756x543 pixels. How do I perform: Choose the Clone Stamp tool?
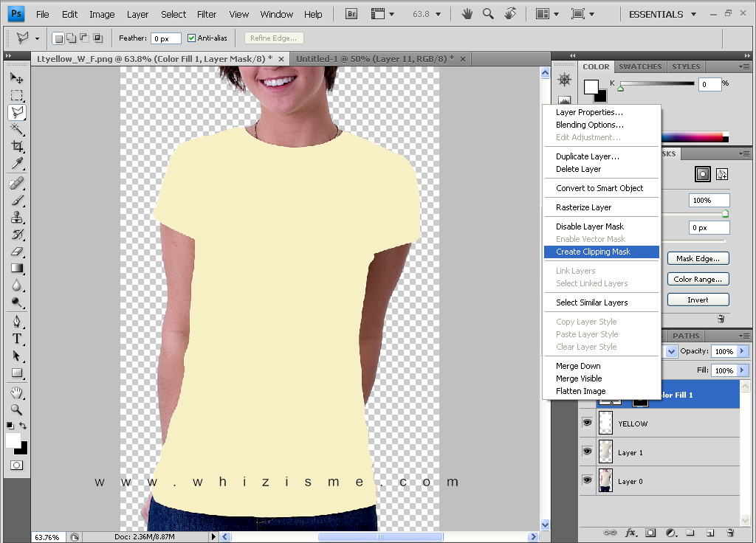click(x=16, y=217)
